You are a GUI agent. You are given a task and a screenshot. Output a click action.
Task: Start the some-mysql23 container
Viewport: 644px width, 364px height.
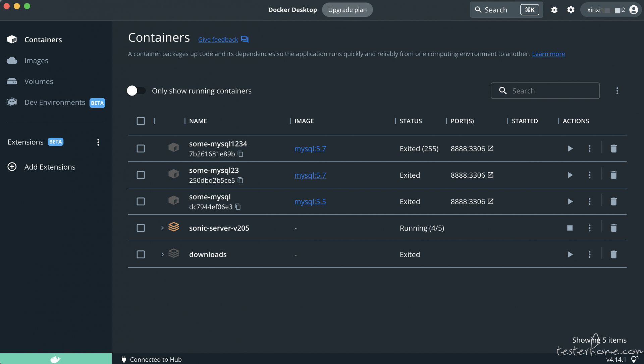pyautogui.click(x=570, y=175)
